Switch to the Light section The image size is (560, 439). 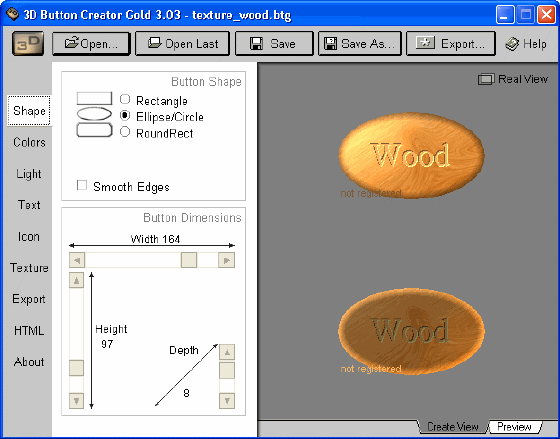[x=29, y=174]
